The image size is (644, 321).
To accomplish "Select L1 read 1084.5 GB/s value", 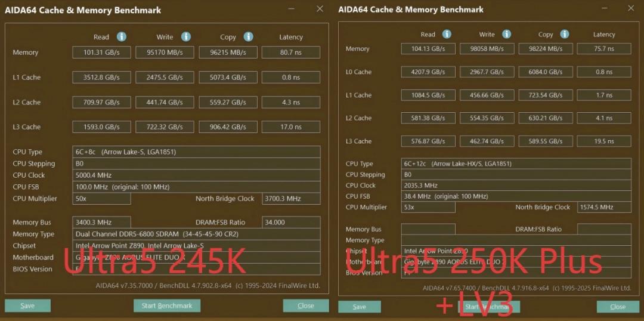I will pos(428,95).
